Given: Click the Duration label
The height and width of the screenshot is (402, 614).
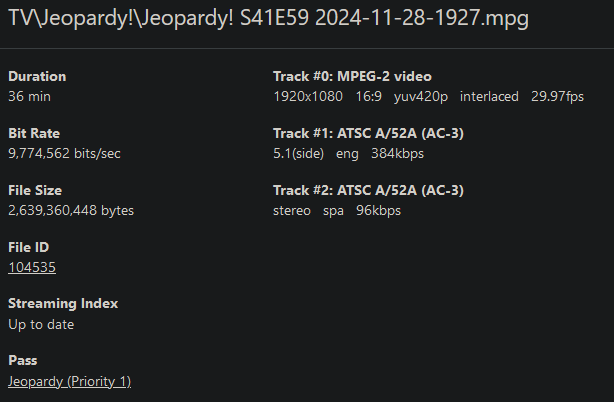Looking at the screenshot, I should (x=37, y=76).
